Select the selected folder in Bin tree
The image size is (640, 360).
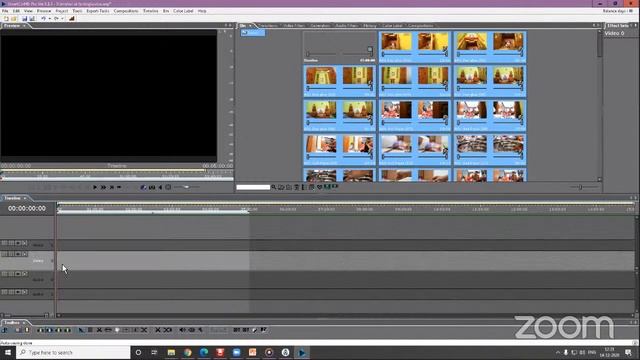[253, 33]
